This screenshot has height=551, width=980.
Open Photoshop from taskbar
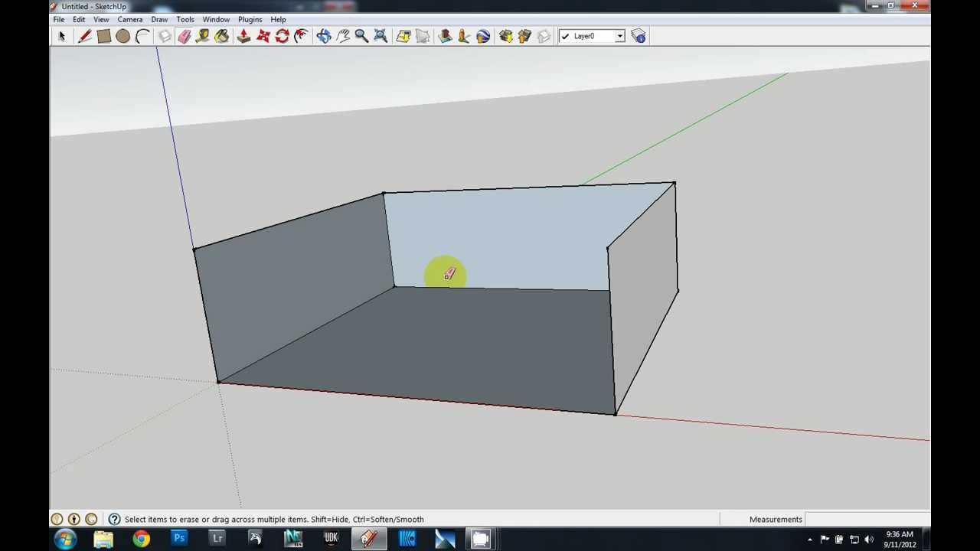179,539
